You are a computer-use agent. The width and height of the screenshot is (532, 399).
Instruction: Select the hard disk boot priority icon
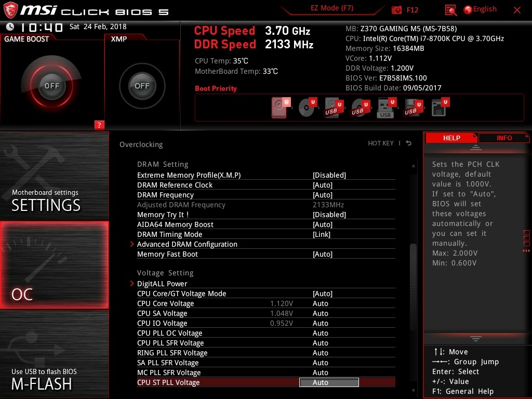(x=281, y=108)
